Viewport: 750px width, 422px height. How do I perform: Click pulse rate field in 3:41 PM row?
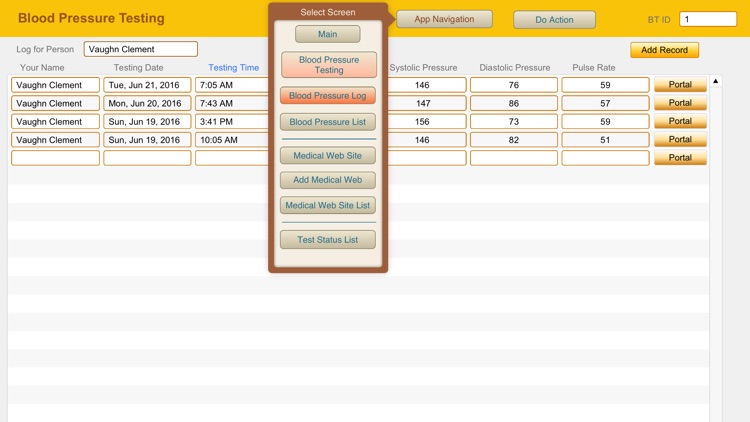click(605, 122)
